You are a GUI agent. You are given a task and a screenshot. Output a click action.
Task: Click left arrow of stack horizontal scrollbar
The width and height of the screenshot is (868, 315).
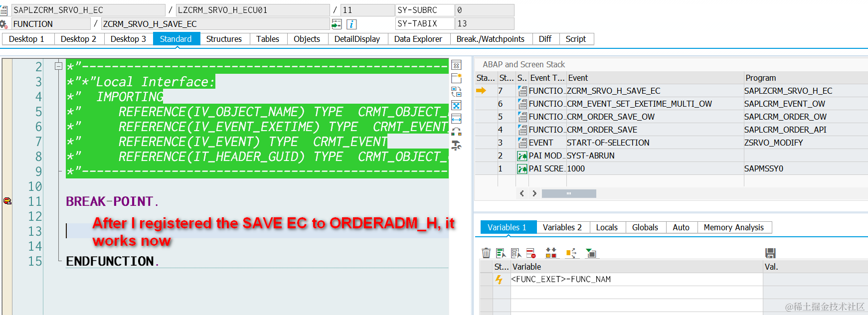522,193
